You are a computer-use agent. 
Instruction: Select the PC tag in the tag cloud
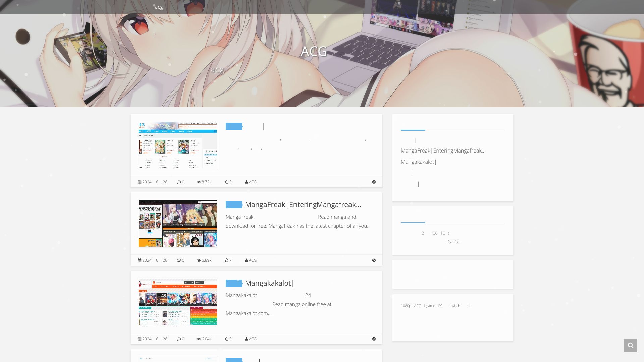pos(440,306)
